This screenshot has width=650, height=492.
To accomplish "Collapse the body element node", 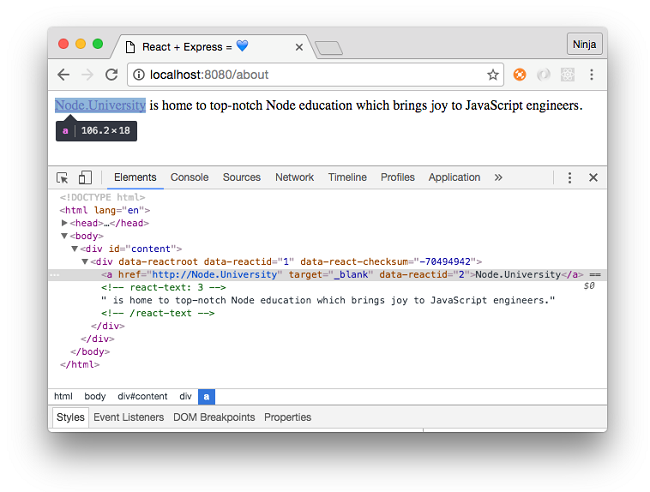I will coord(64,236).
